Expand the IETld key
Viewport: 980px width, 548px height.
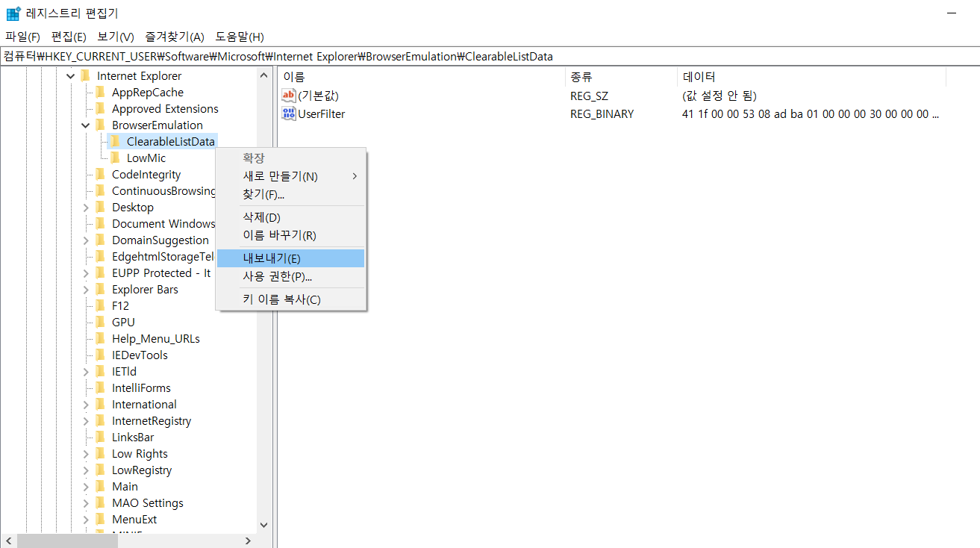[x=86, y=372]
